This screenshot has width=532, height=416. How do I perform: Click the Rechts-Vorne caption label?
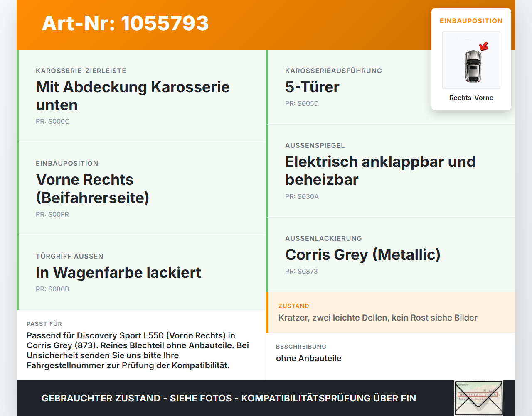point(471,98)
